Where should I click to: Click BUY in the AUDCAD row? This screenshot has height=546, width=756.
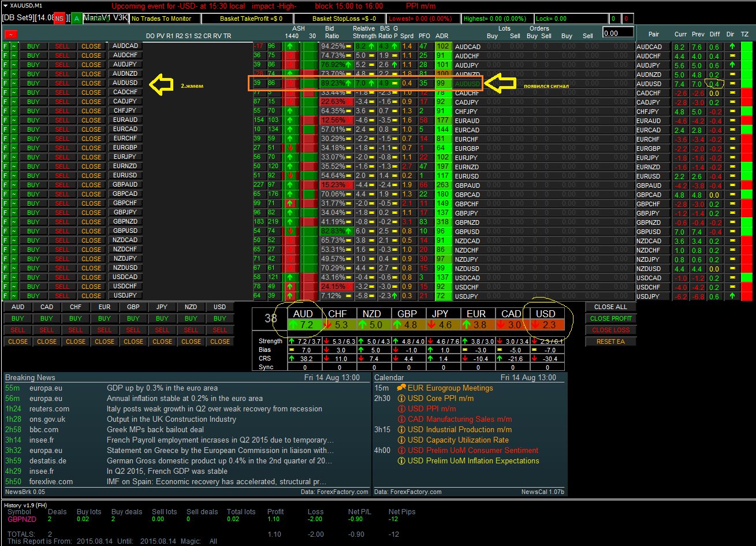click(33, 46)
